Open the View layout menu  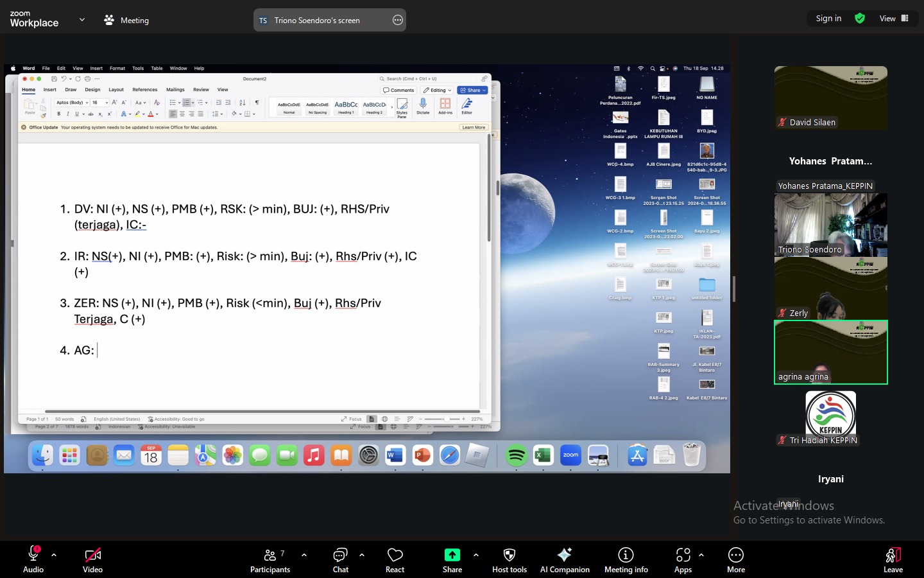pyautogui.click(x=894, y=19)
